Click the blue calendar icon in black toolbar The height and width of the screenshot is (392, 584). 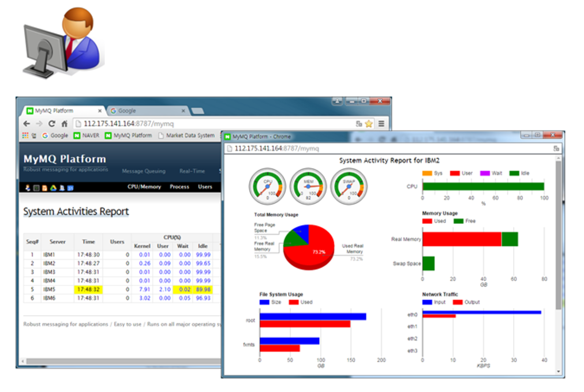click(x=70, y=188)
